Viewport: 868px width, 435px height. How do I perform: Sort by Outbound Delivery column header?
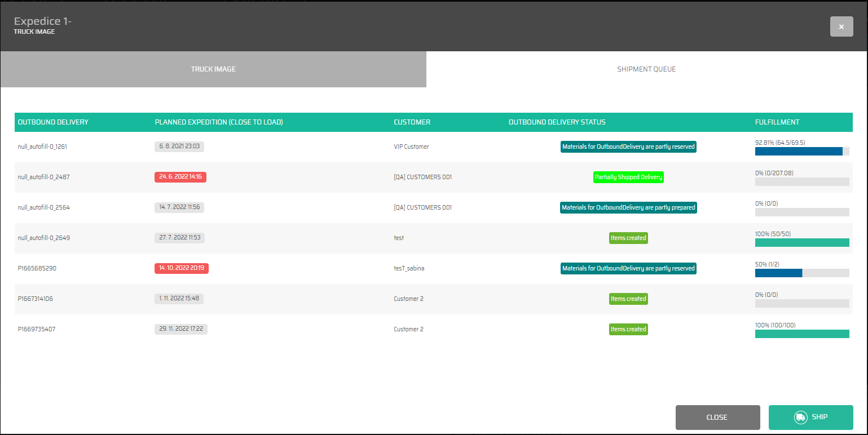tap(53, 122)
